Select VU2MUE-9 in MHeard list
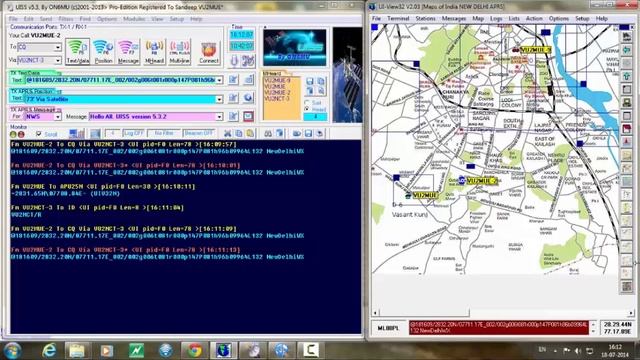The image size is (640, 360). point(277,80)
